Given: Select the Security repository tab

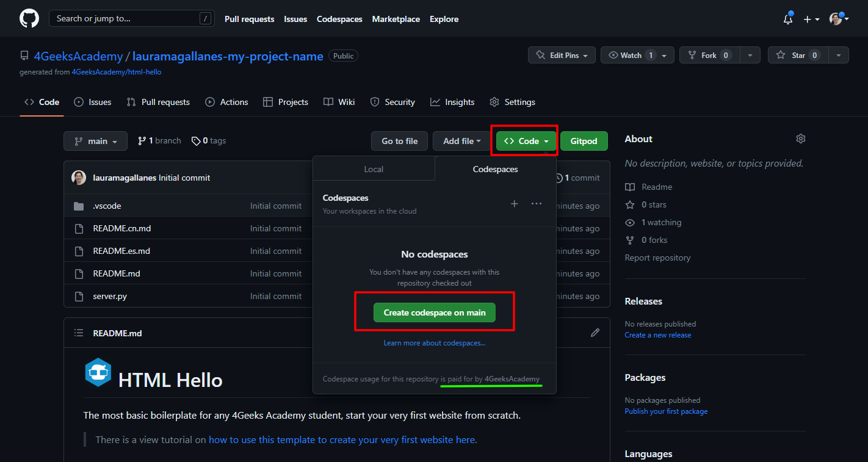Looking at the screenshot, I should [x=392, y=102].
